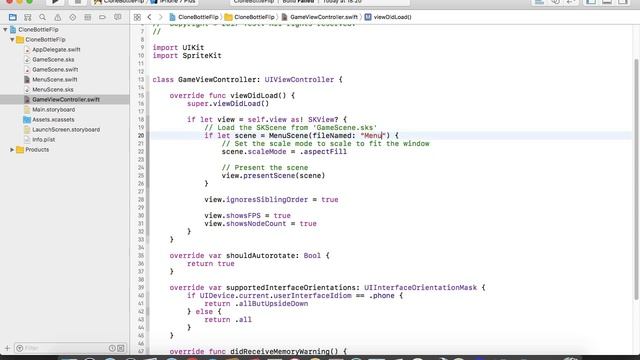Viewport: 640px width, 360px height.
Task: Go forward in editor history
Action: coord(160,17)
